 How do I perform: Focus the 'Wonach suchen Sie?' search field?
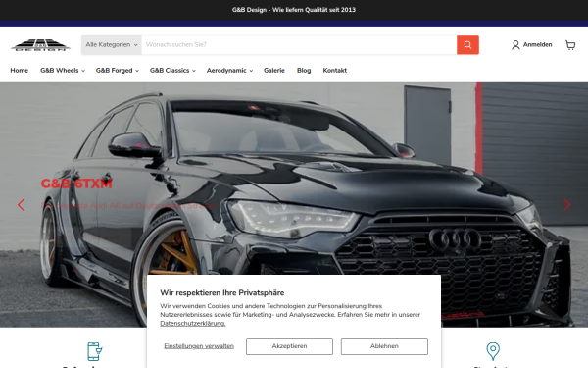click(x=299, y=45)
